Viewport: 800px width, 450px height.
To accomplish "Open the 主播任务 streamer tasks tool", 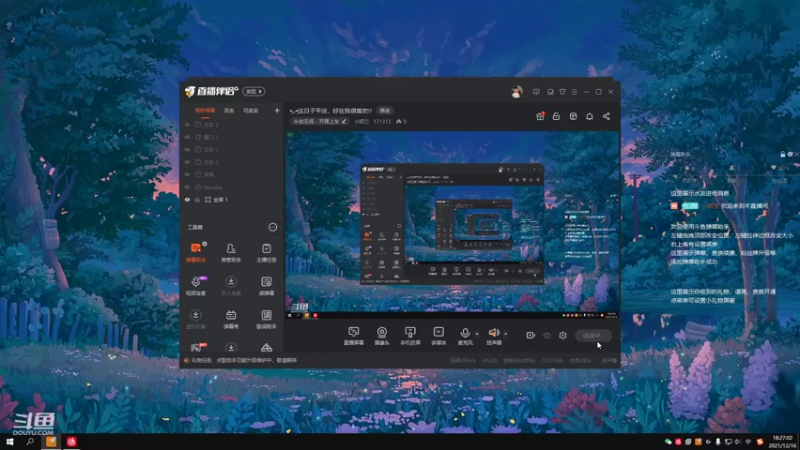I will click(x=266, y=253).
